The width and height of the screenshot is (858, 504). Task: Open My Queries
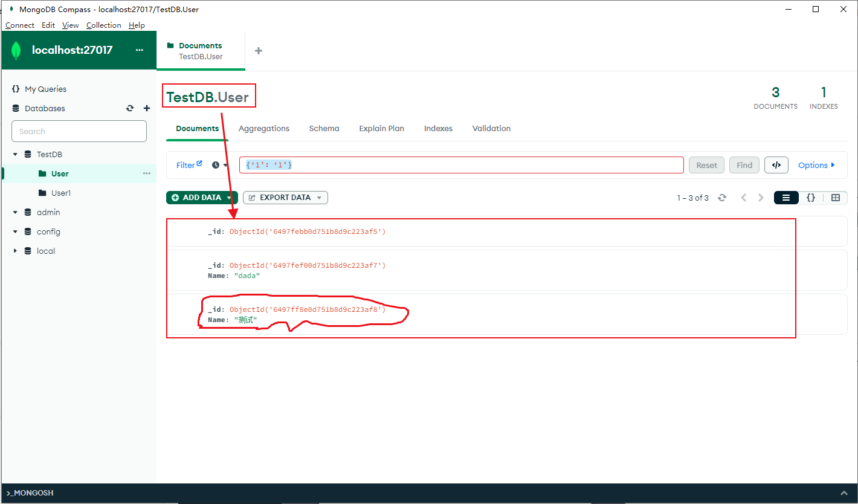[x=45, y=89]
